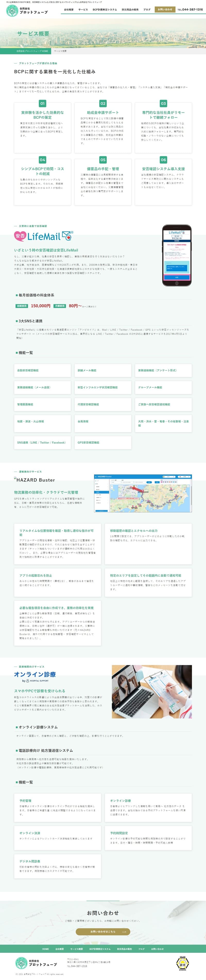Click the 150,000円 price text
Image resolution: width=206 pixels, height=980 pixels.
click(x=40, y=306)
